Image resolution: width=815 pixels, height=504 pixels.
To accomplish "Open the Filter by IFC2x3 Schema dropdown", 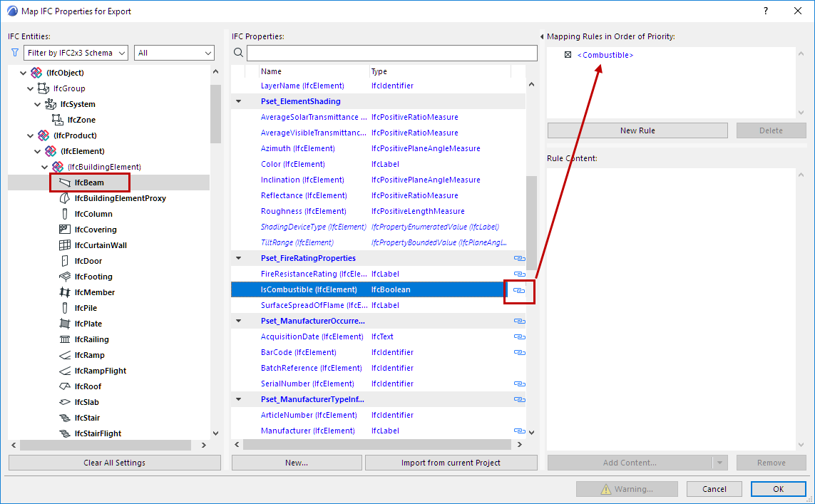I will [x=76, y=53].
